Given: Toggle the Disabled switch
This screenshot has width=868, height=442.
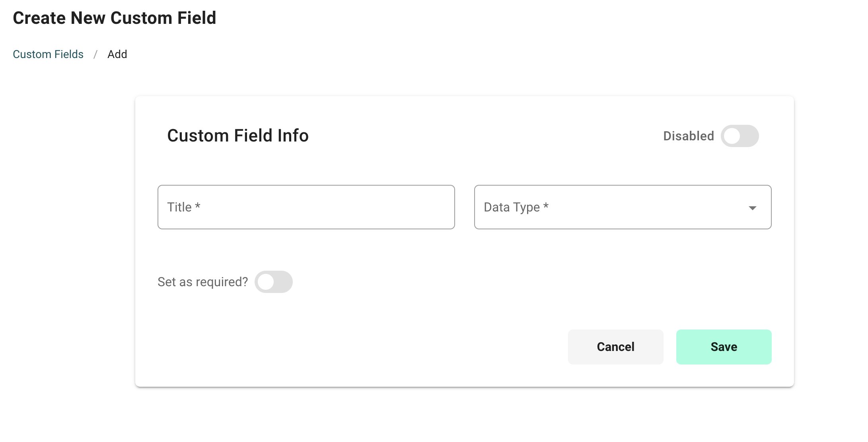Looking at the screenshot, I should click(x=740, y=136).
